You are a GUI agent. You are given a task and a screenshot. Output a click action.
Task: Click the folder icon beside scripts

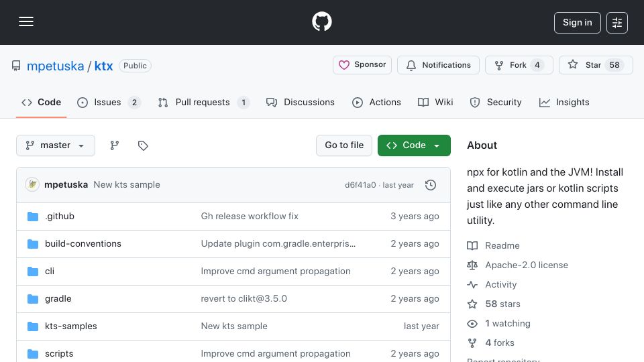pos(33,354)
